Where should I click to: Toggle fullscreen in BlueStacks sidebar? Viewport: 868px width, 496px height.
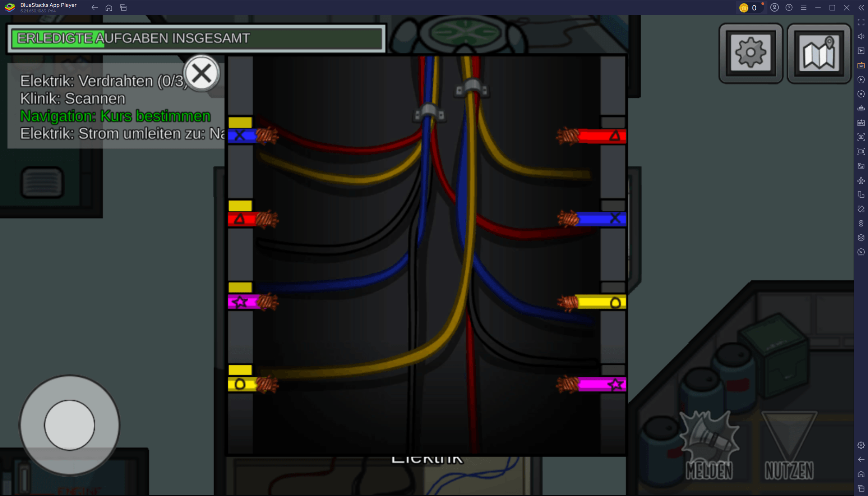tap(861, 22)
